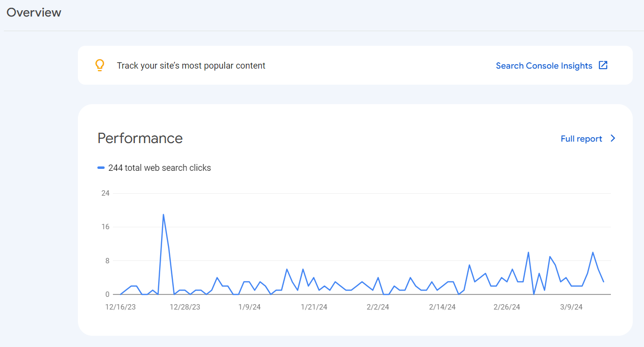
Task: Click the highest spike peak in the chart
Action: click(163, 215)
